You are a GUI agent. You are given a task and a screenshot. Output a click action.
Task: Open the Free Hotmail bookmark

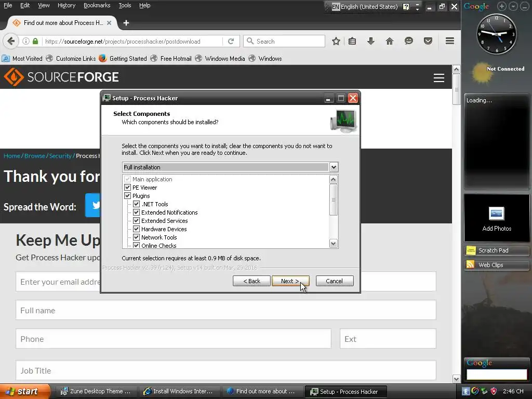[171, 58]
